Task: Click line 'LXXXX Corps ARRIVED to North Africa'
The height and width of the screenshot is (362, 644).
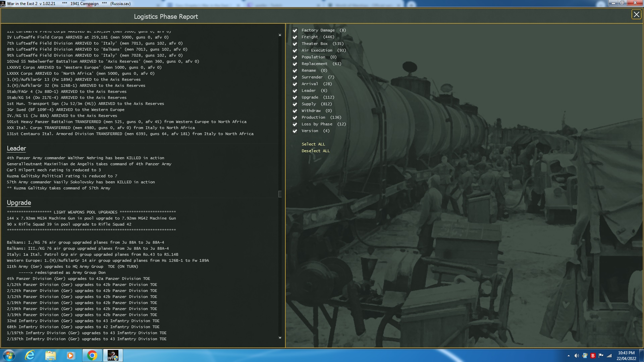Action: (80, 73)
